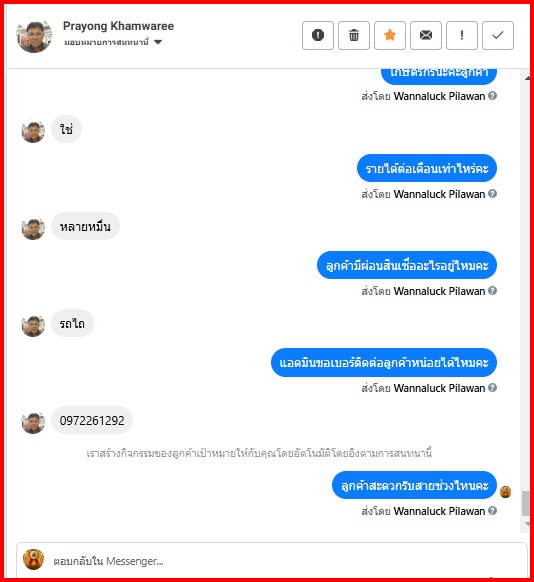This screenshot has width=534, height=582.
Task: Click the chat scrollbar thumb
Action: pyautogui.click(x=525, y=503)
